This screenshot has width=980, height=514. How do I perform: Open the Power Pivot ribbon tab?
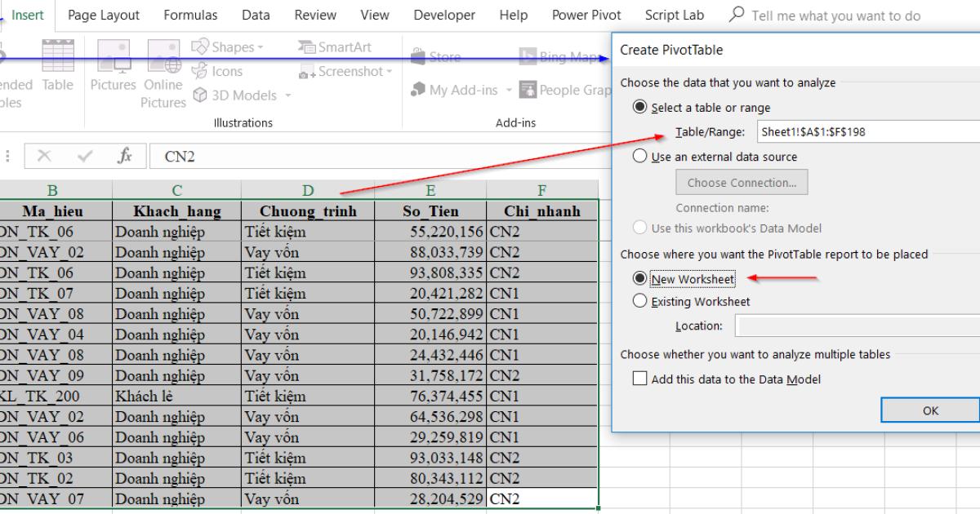pos(586,15)
